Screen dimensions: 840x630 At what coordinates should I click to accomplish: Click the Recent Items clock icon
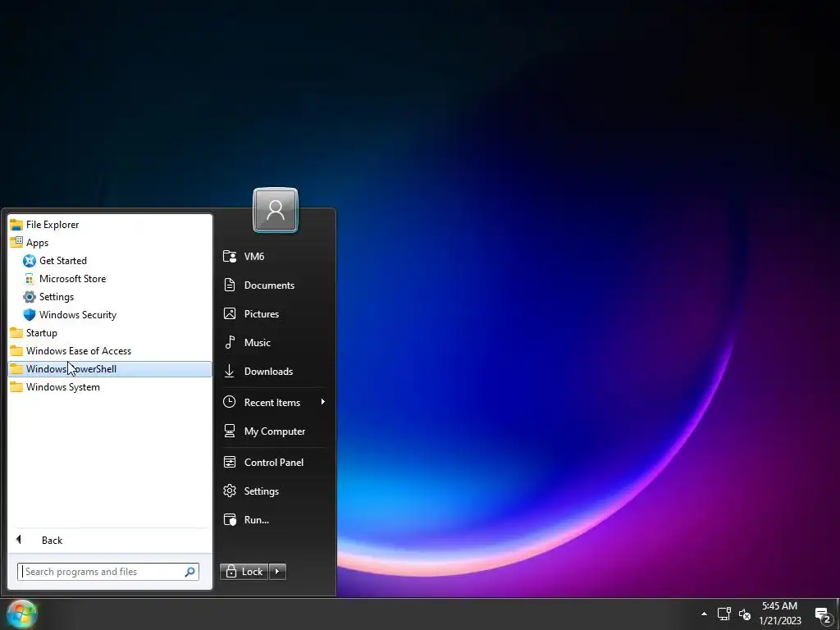pyautogui.click(x=230, y=402)
